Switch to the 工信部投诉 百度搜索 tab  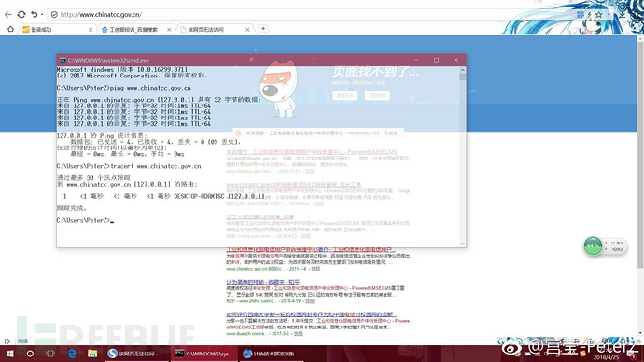click(133, 30)
